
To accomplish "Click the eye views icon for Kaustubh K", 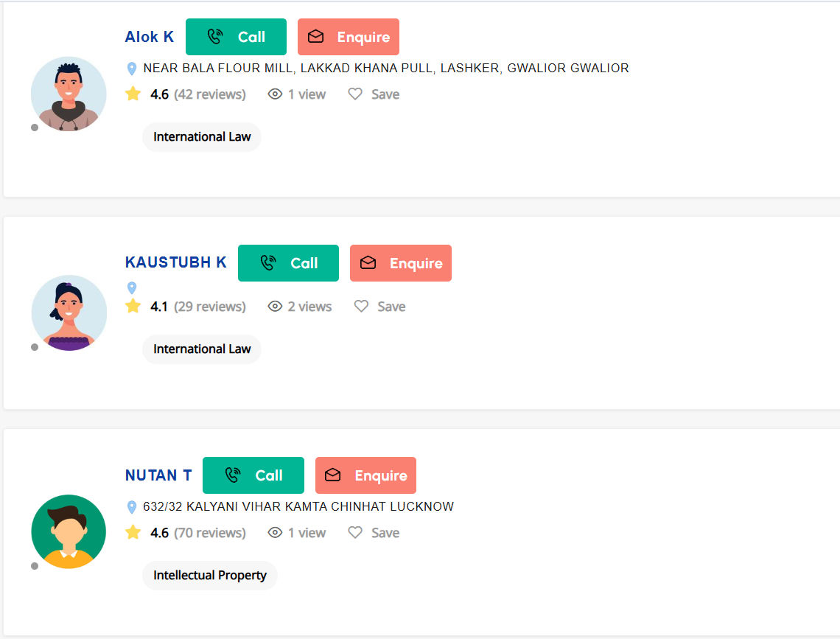I will [276, 307].
